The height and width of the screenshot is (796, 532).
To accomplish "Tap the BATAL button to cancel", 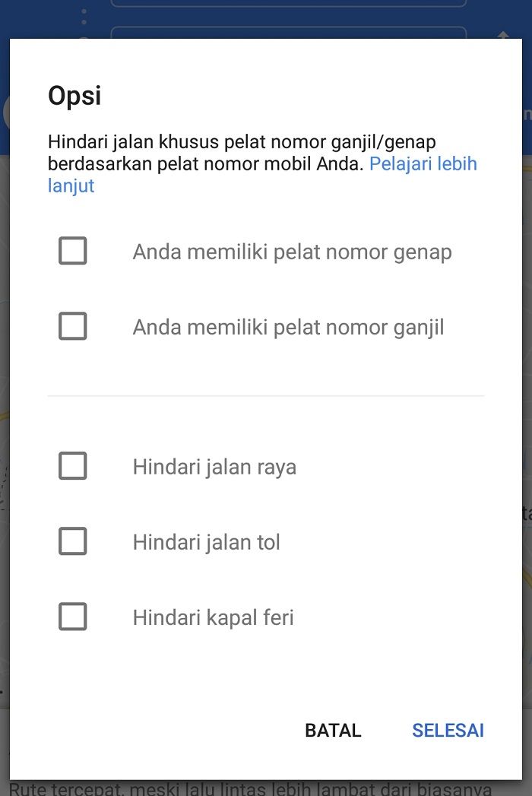I will tap(333, 731).
